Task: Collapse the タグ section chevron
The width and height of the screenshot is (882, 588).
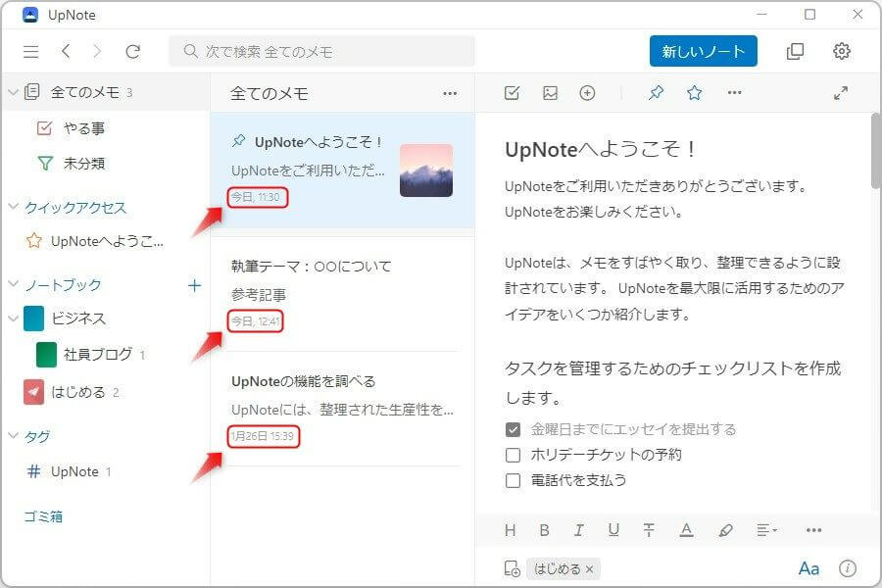Action: coord(14,435)
